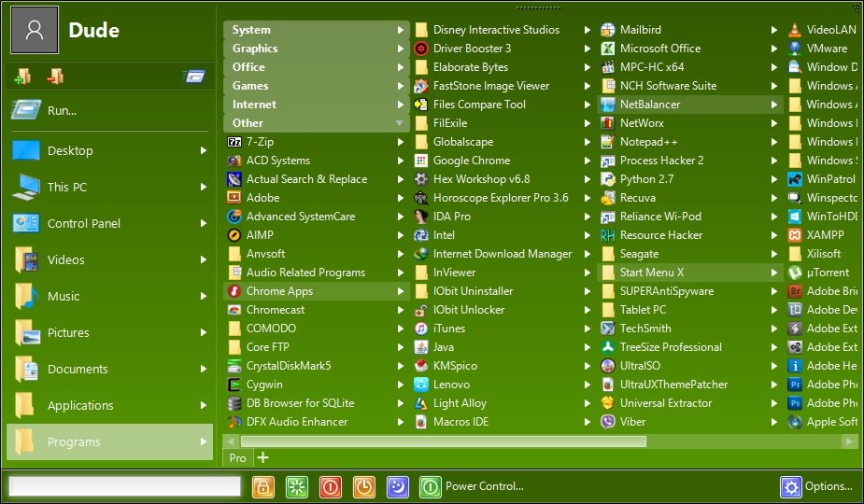Add a new tab with plus button
Image resolution: width=864 pixels, height=504 pixels.
point(262,457)
